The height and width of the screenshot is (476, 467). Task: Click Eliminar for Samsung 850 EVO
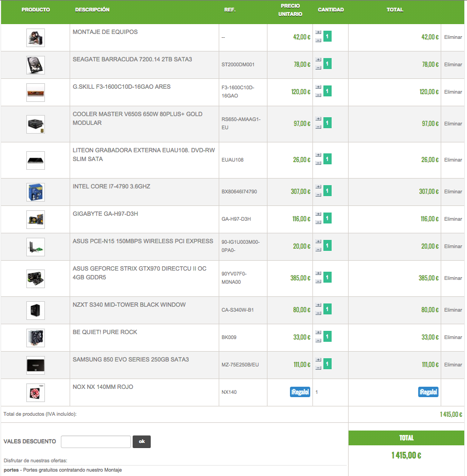click(x=453, y=365)
